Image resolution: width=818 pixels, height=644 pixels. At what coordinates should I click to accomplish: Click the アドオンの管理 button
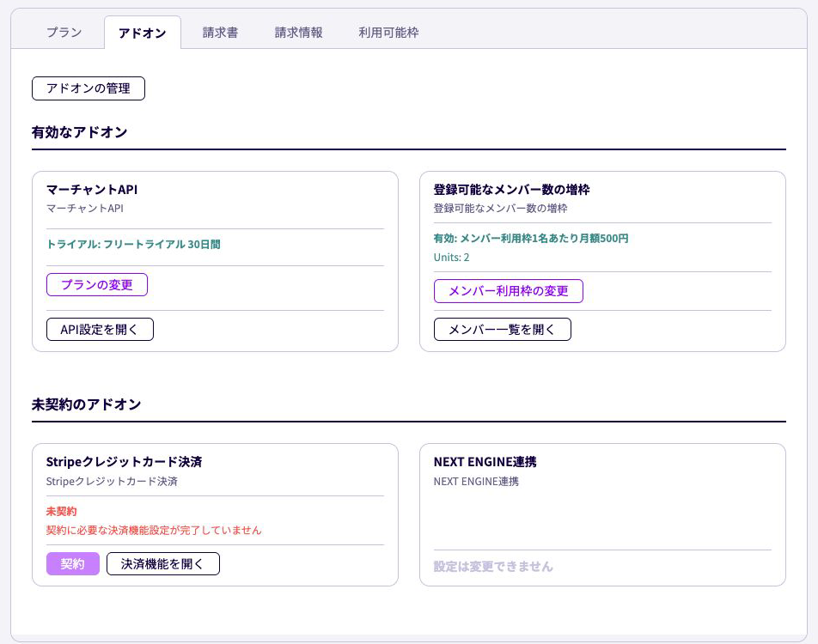click(89, 88)
